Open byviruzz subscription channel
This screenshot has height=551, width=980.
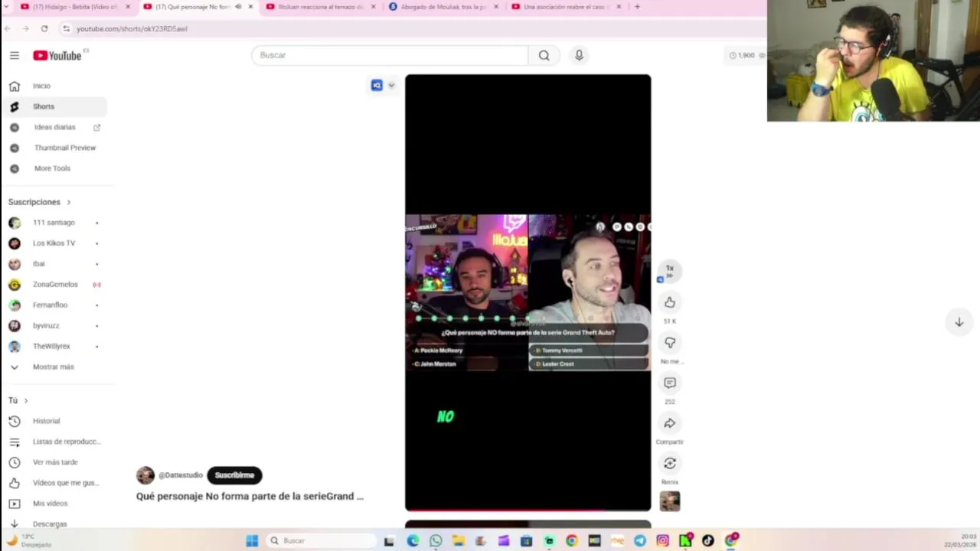tap(54, 326)
